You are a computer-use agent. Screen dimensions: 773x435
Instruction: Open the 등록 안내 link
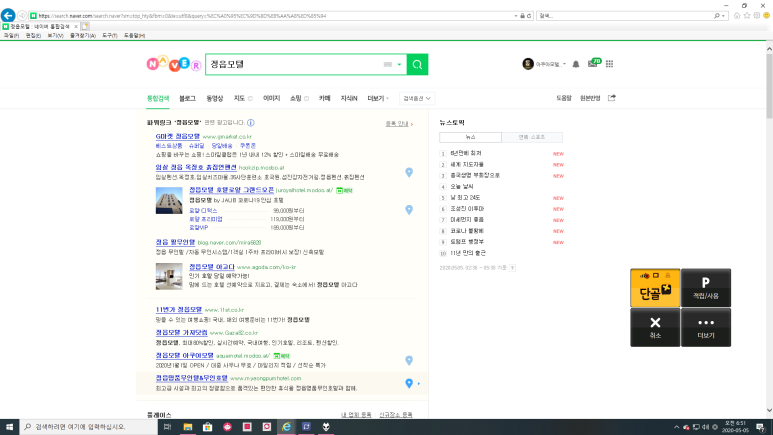399,124
